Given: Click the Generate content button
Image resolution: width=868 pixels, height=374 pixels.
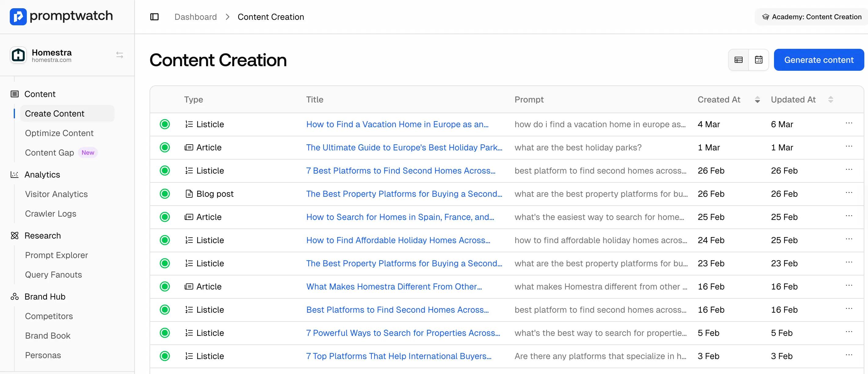Looking at the screenshot, I should (x=819, y=60).
